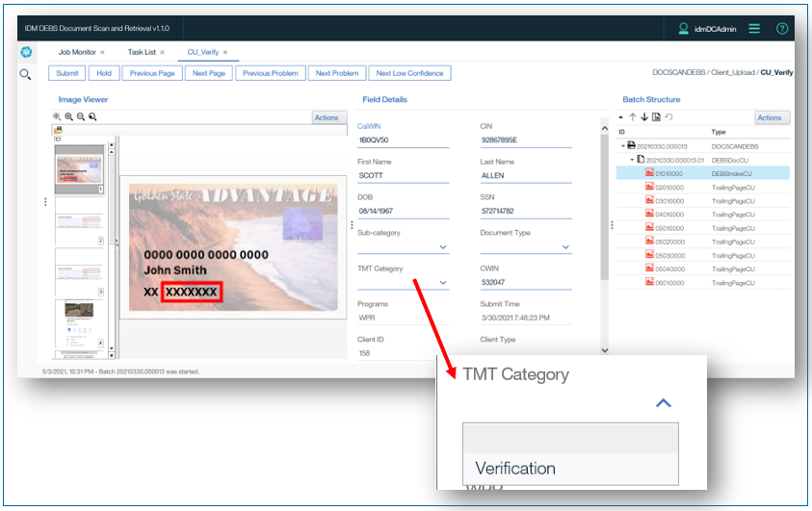This screenshot has height=511, width=812.
Task: Click the user profile icon beside idmDCAdmin
Action: coord(683,29)
